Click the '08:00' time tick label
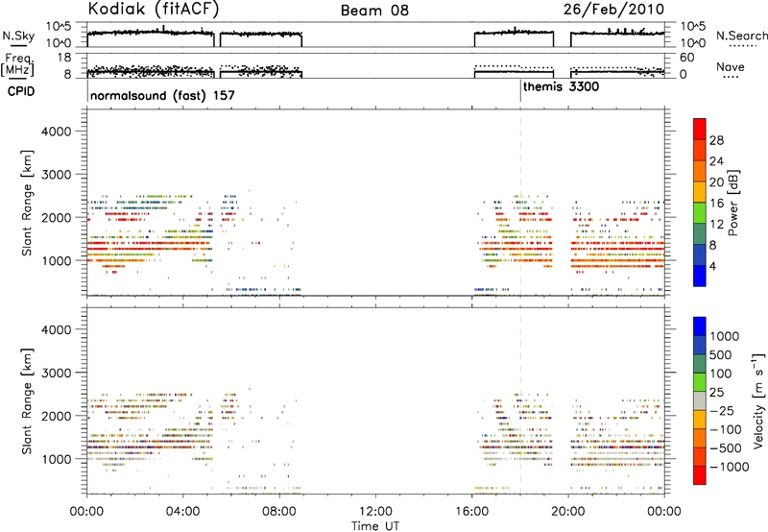 click(x=279, y=512)
